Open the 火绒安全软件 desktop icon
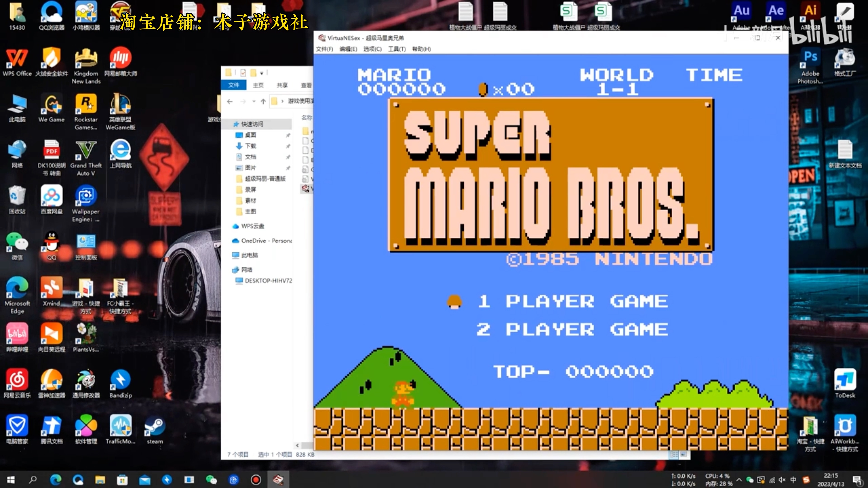Image resolution: width=868 pixels, height=488 pixels. pyautogui.click(x=52, y=62)
